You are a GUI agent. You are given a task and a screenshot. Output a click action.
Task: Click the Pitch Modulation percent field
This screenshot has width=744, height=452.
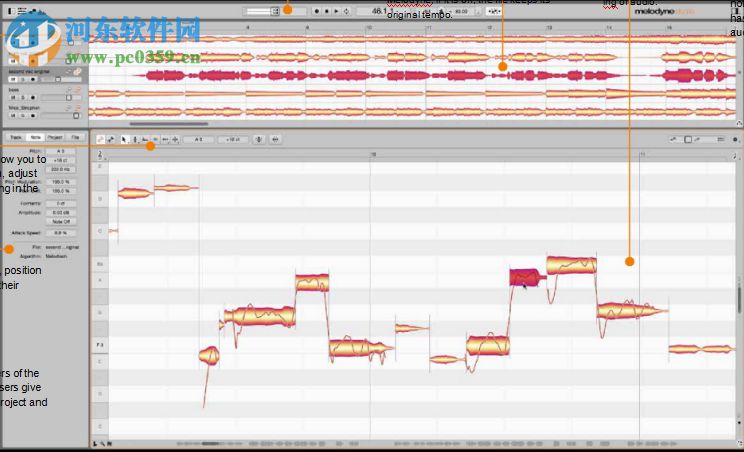coord(60,182)
